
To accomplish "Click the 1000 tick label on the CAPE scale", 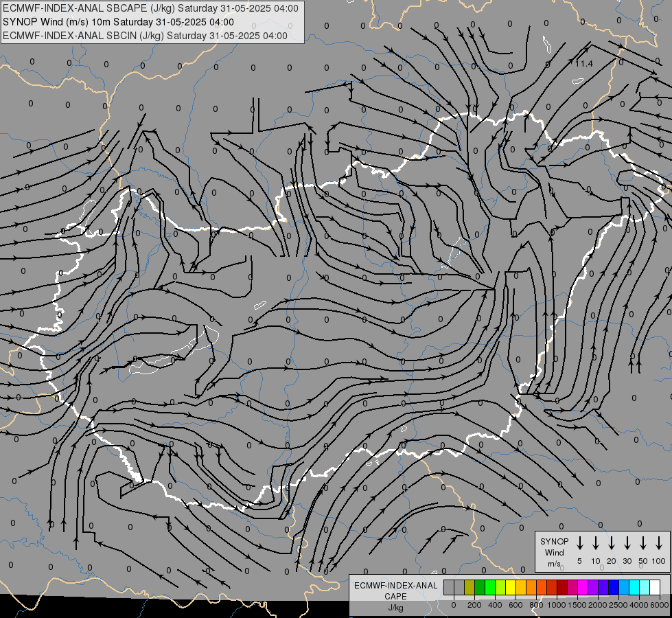I will click(557, 605).
